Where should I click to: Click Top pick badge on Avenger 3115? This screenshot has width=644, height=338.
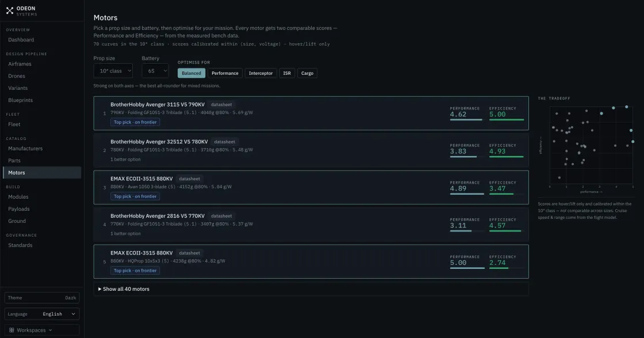click(x=135, y=122)
